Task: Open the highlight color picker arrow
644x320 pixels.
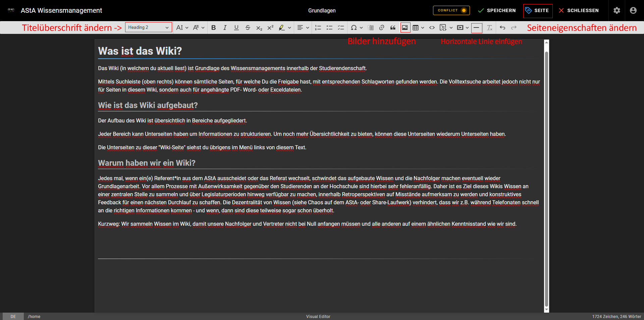Action: point(289,28)
